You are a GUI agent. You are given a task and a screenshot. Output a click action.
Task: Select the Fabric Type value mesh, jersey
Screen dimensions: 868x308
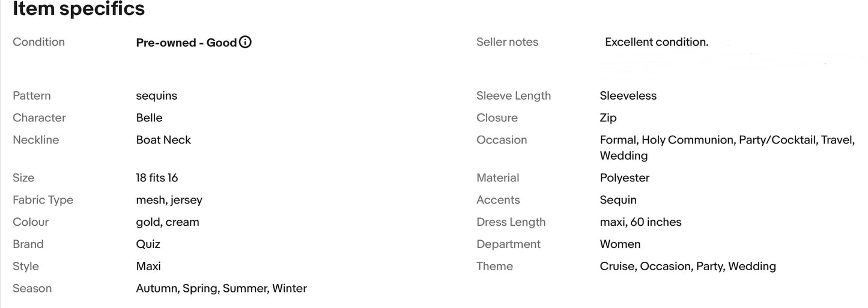pyautogui.click(x=169, y=200)
